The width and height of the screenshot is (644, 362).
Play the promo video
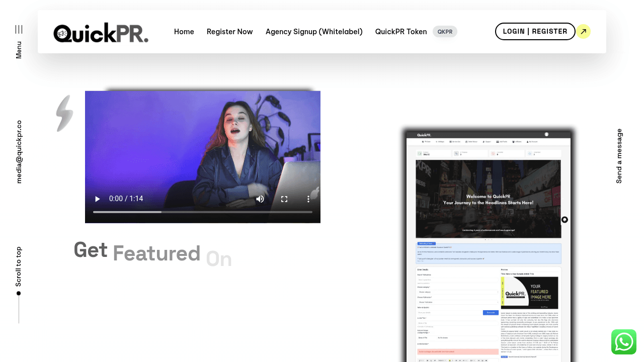98,199
